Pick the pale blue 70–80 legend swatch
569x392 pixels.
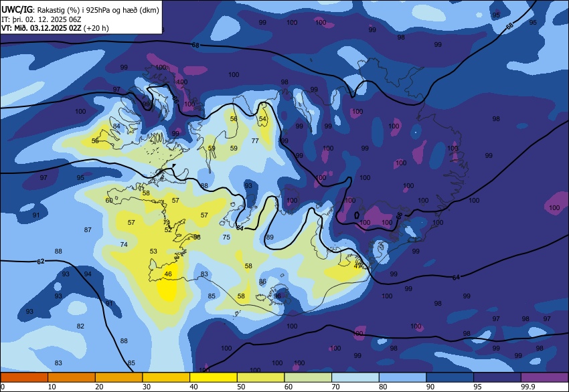355,377
